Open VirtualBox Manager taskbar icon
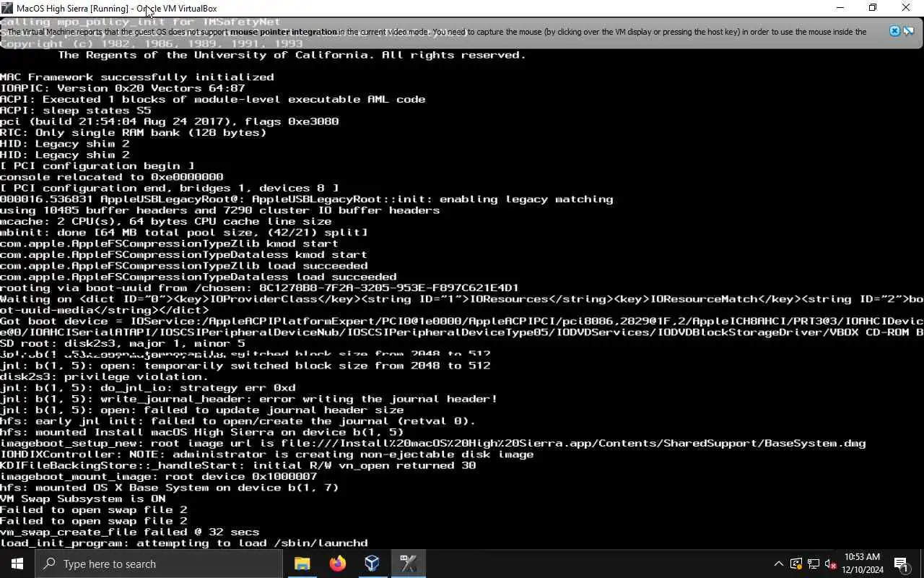The image size is (924, 578). pos(372,564)
